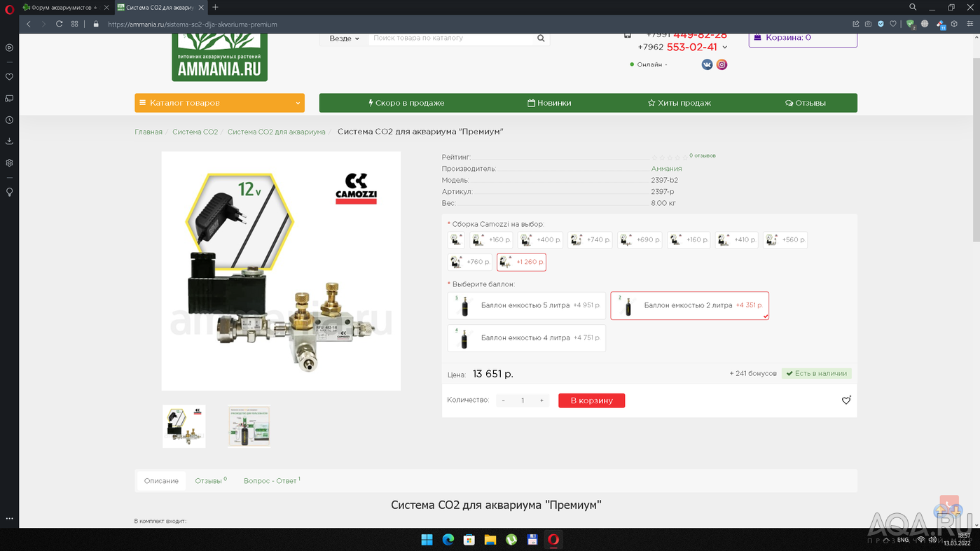Go to Главная breadcrumb link
This screenshot has width=980, height=551.
tap(149, 132)
